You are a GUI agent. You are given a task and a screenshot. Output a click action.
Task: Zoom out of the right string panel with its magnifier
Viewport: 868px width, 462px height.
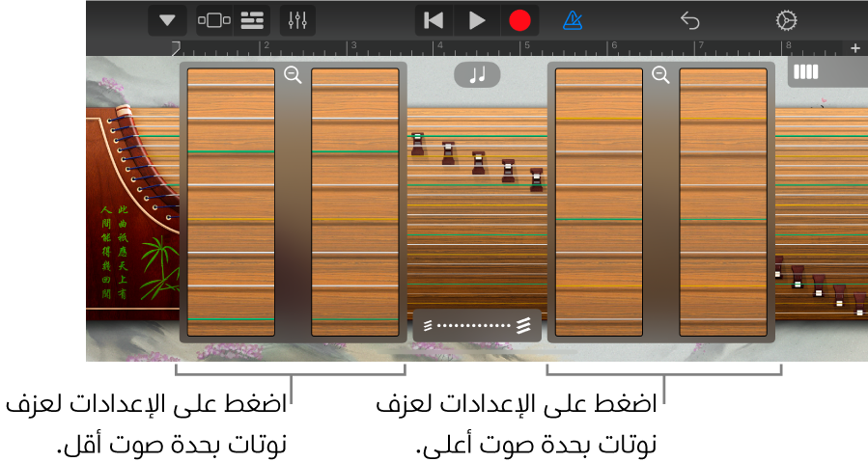click(660, 74)
